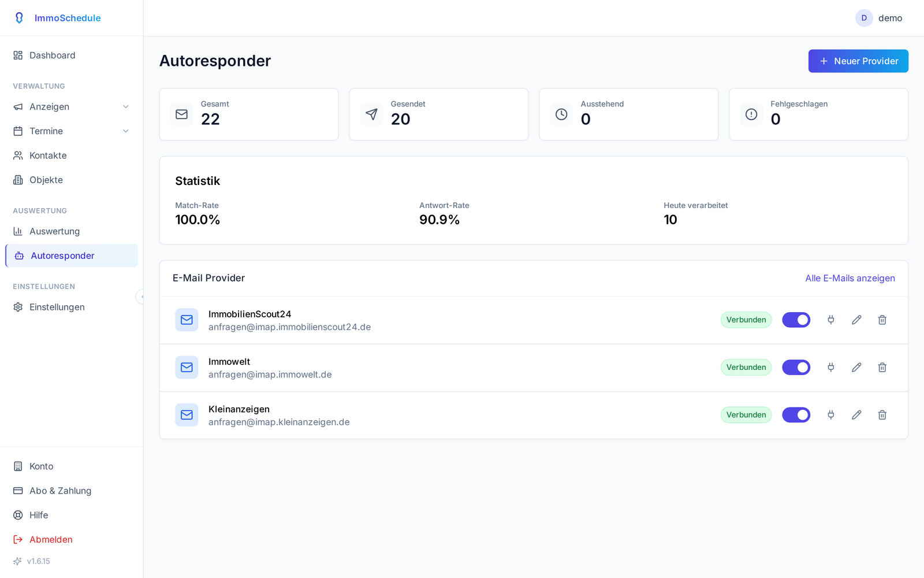The height and width of the screenshot is (578, 924).
Task: Disable the ImmobilienScout24 provider toggle
Action: 796,320
